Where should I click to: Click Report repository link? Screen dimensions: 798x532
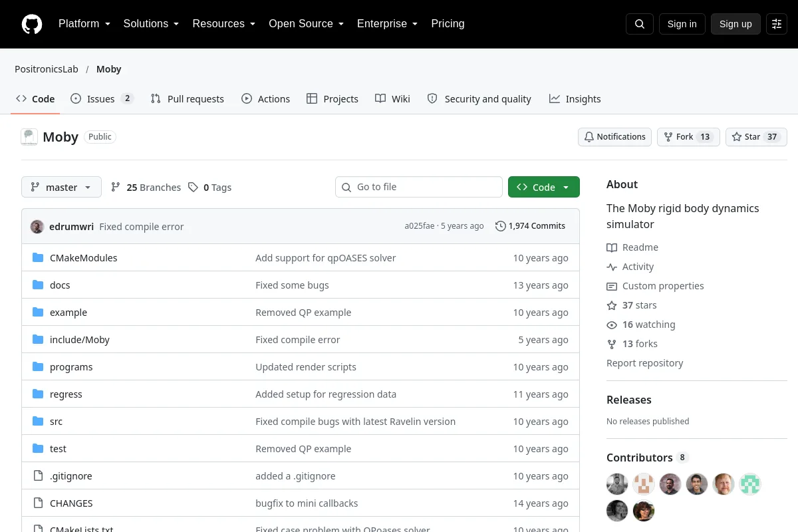click(645, 363)
